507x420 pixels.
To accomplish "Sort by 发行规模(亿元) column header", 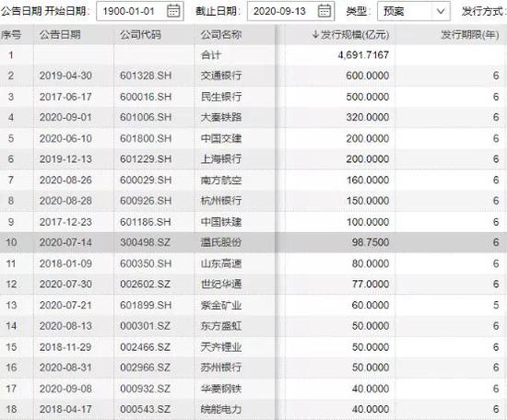I will (x=350, y=35).
